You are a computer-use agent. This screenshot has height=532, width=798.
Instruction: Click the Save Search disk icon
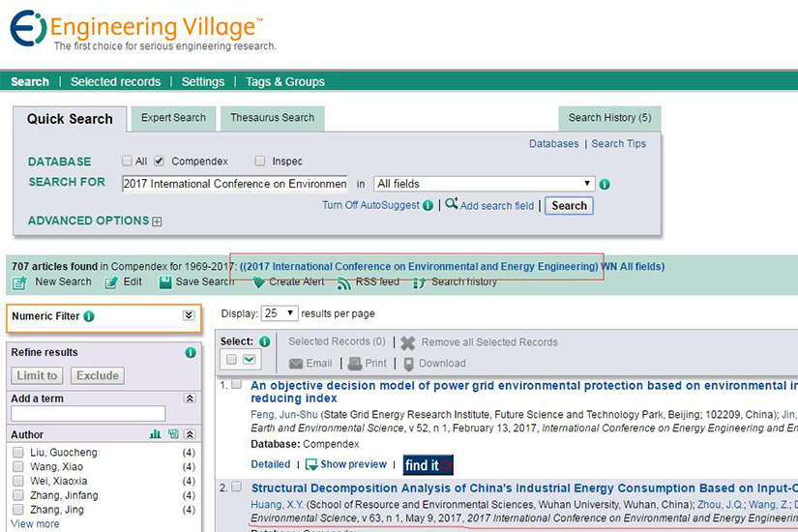[x=165, y=282]
